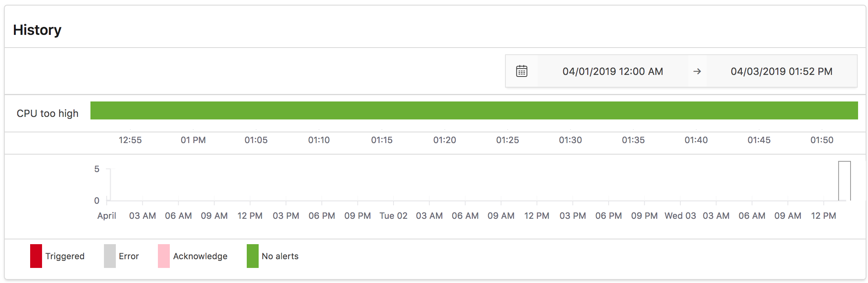Click the CPU too high alert name

tap(47, 113)
